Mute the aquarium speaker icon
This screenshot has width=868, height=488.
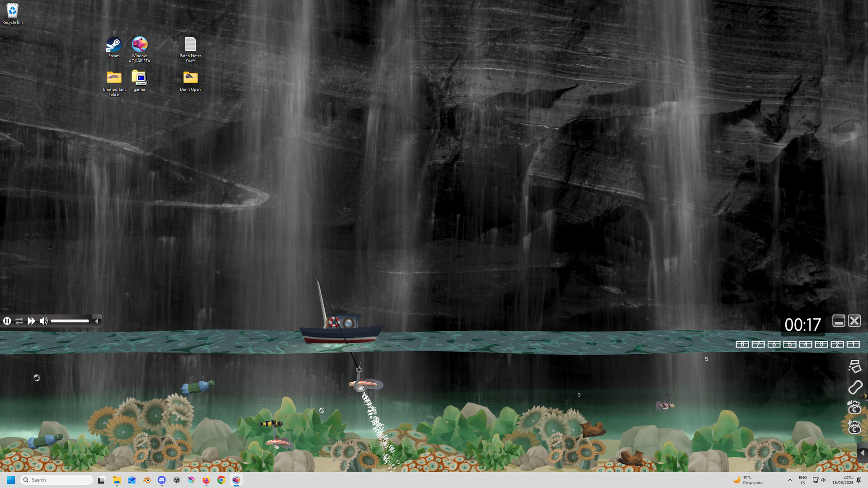(x=43, y=321)
